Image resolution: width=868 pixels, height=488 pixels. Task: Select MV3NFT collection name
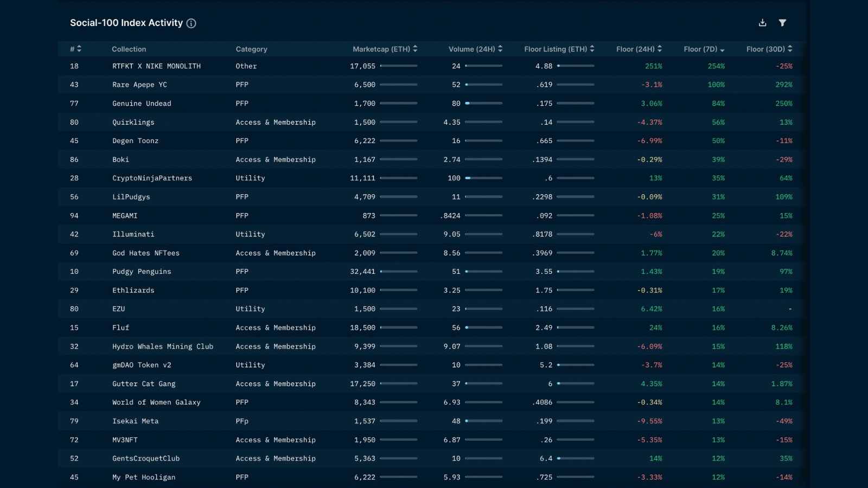point(125,440)
